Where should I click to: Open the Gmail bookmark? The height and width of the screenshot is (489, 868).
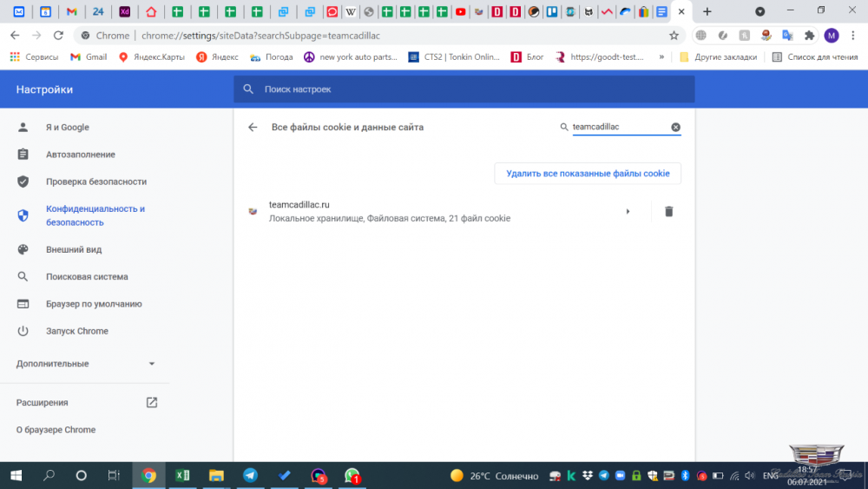point(89,57)
